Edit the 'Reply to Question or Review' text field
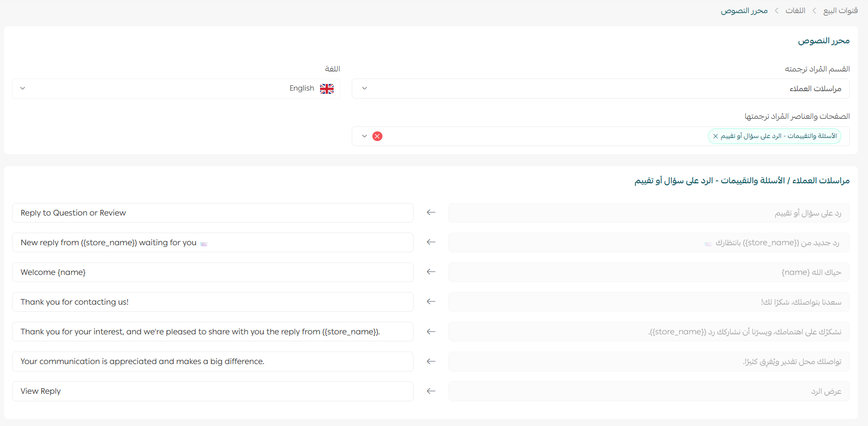 [212, 213]
